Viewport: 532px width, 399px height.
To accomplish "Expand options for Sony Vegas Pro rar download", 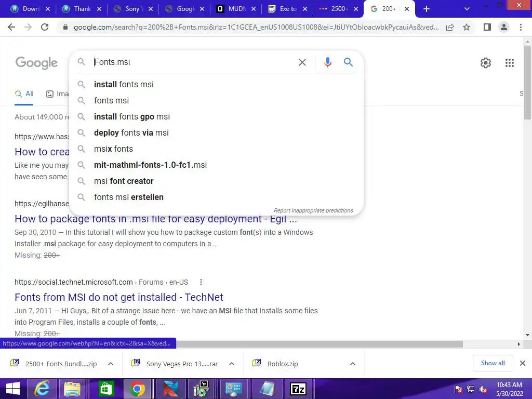I will 231,364.
